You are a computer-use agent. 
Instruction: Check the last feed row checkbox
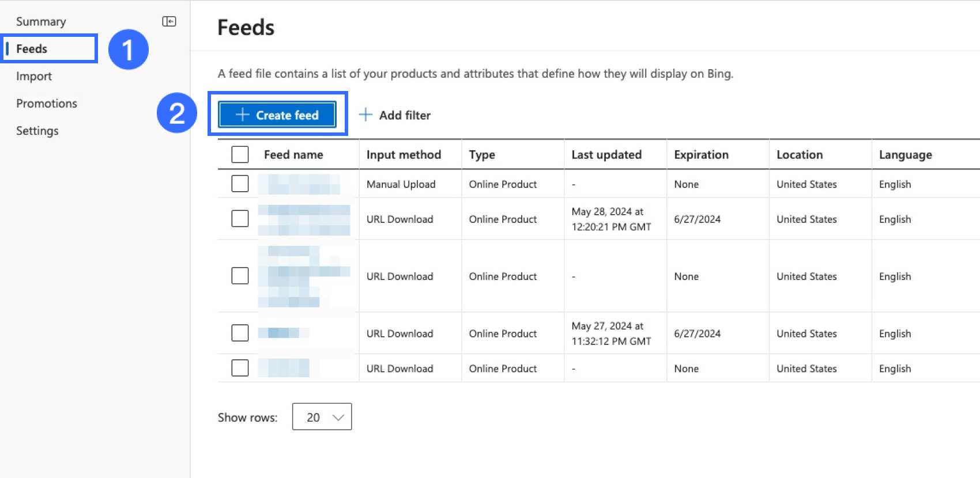[x=240, y=368]
